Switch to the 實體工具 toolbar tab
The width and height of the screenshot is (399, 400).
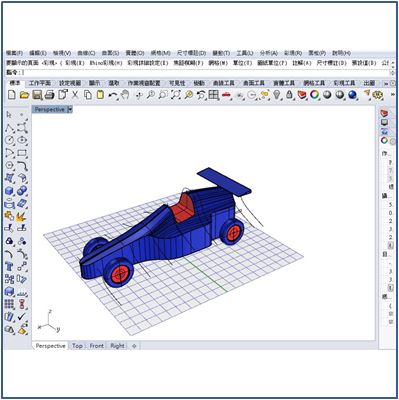point(284,83)
